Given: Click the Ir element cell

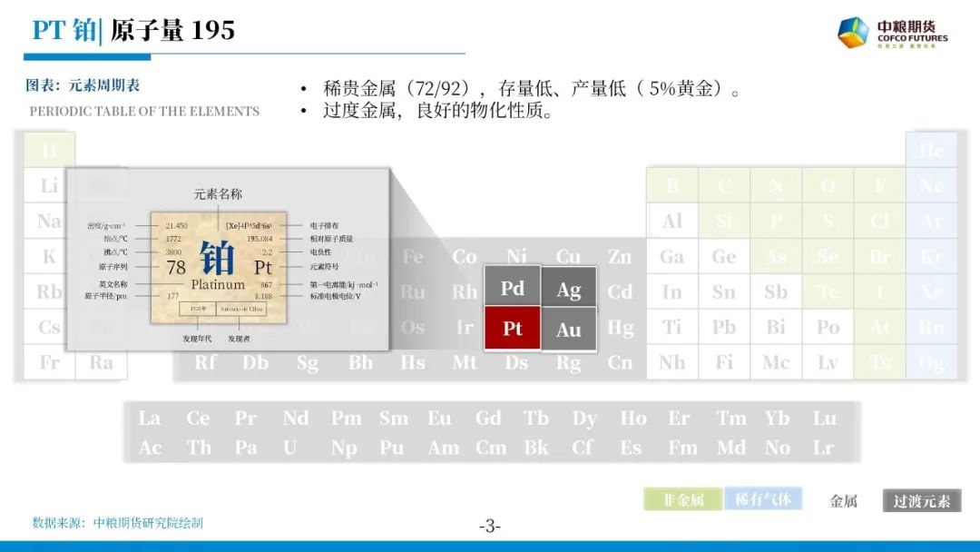Looking at the screenshot, I should (465, 327).
